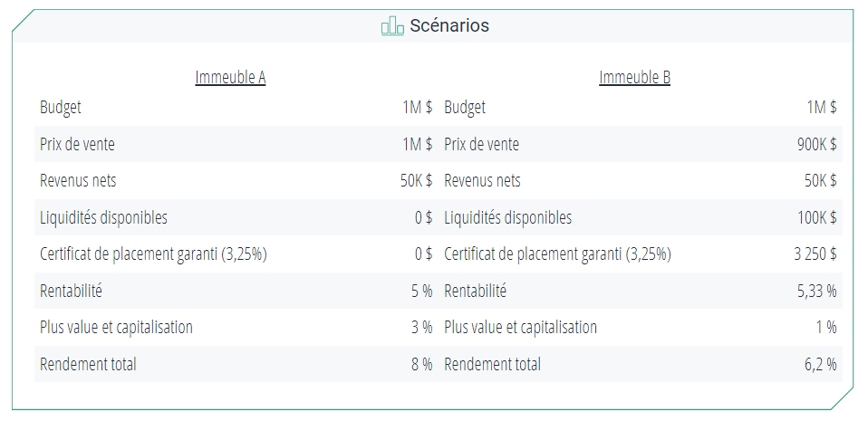Open the Immeuble B heading link

tap(634, 78)
